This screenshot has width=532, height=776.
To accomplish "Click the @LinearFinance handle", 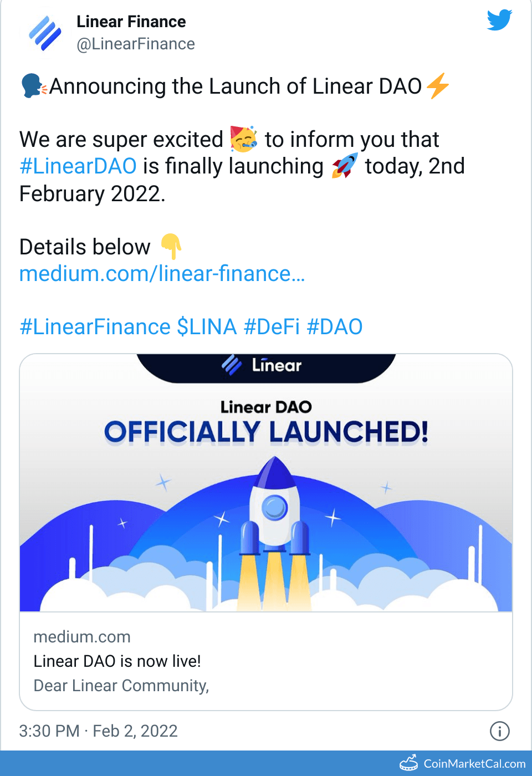I will (136, 44).
